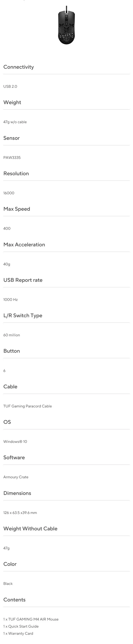Click the Max Acceleration heading
This screenshot has height=644, width=133.
24,245
